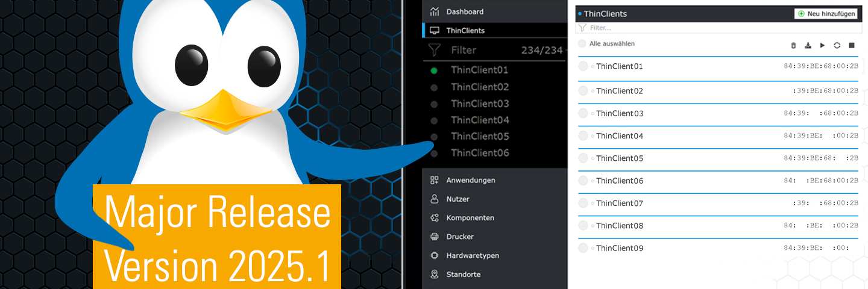Click the funnel icon in the dark sidebar filter
The image size is (868, 289).
tap(434, 50)
